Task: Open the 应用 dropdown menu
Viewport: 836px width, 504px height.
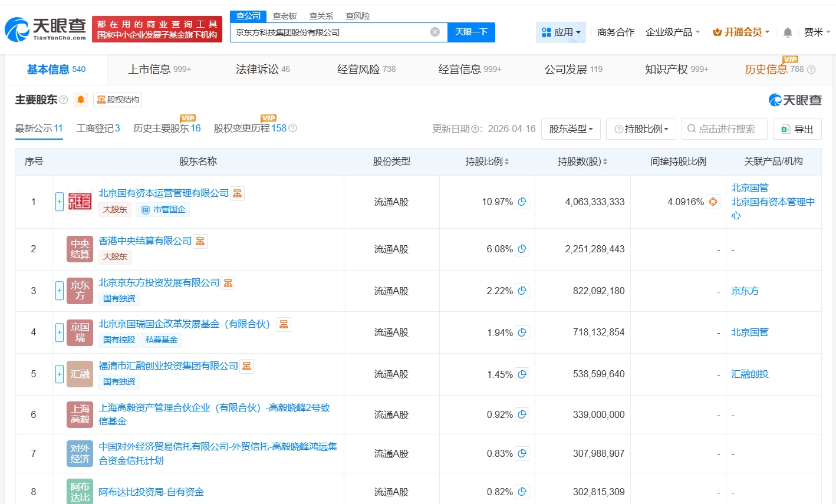Action: coord(561,32)
